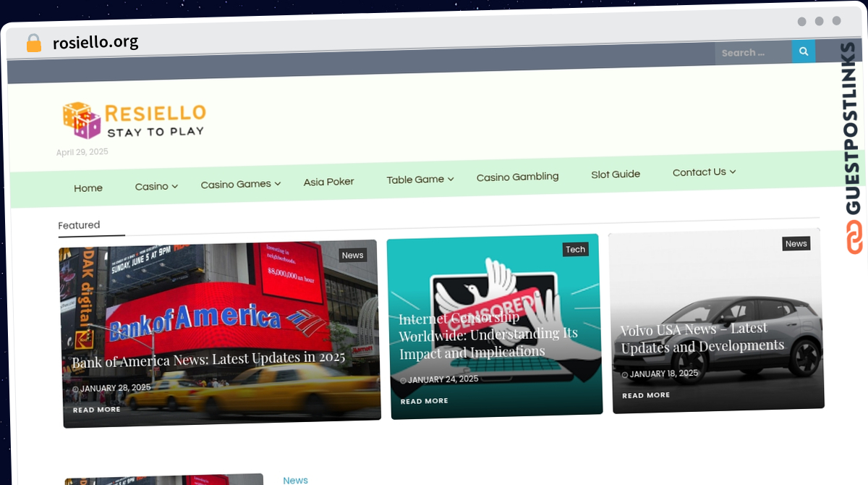Click the News tag on the Volvo card

click(x=796, y=244)
